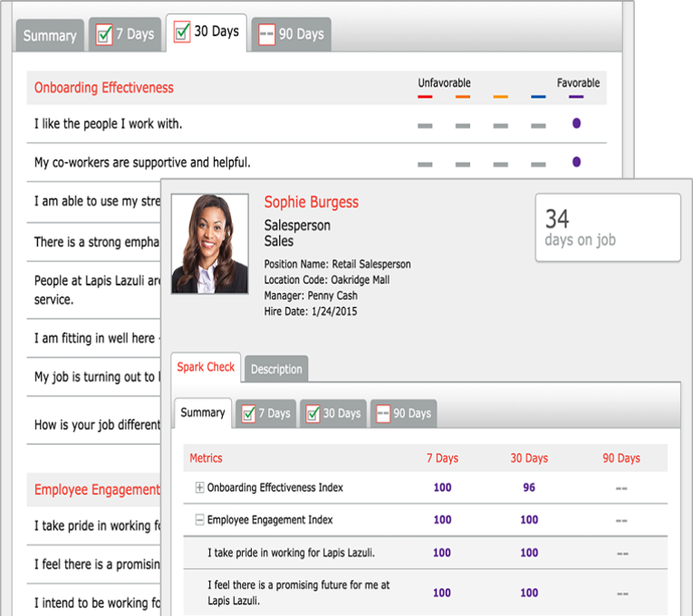Click the red Unfavorable legend color bar
The width and height of the screenshot is (693, 616).
point(425,97)
